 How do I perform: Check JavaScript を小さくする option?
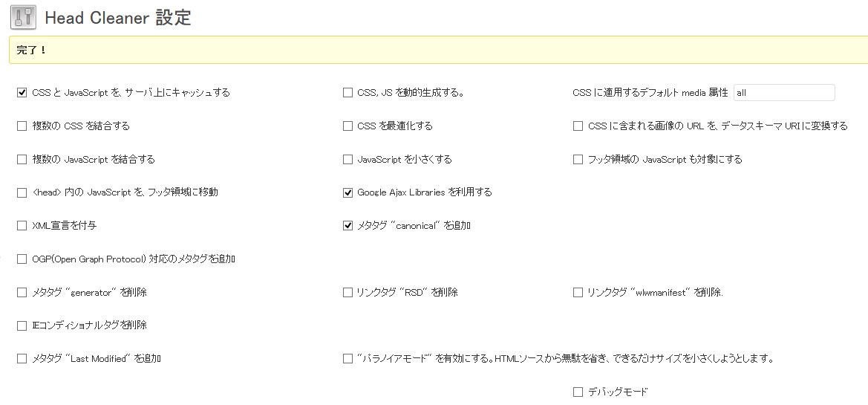click(x=347, y=160)
